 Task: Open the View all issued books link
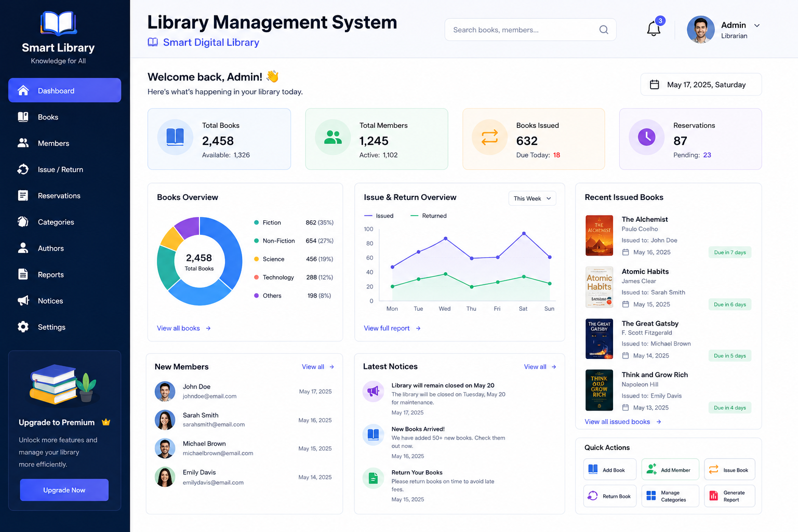(623, 422)
